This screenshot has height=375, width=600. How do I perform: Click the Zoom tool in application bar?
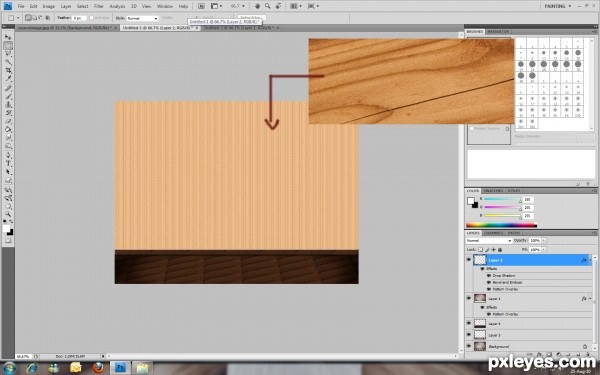coord(267,6)
